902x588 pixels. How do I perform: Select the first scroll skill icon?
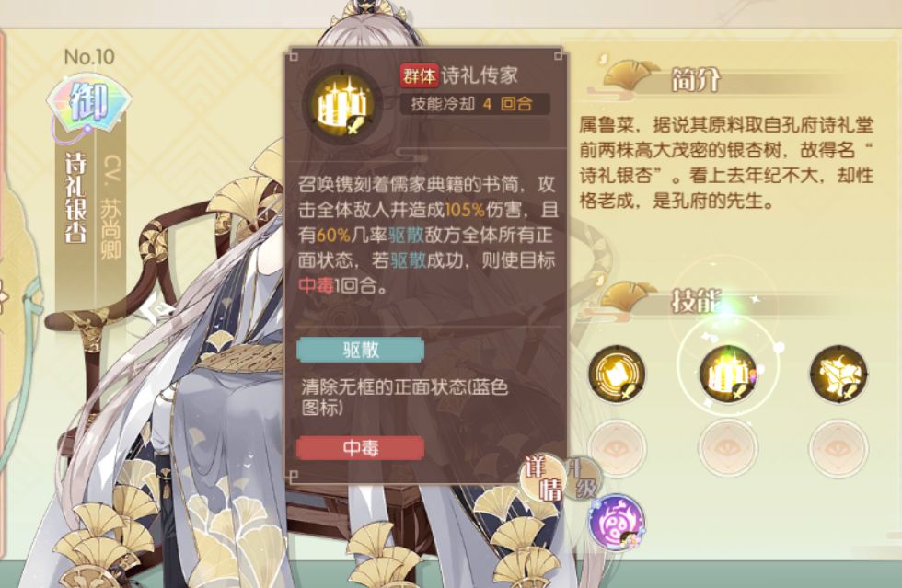(x=617, y=374)
